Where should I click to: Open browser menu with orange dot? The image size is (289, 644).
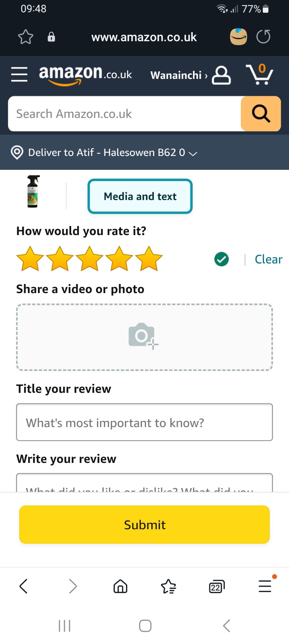[265, 586]
